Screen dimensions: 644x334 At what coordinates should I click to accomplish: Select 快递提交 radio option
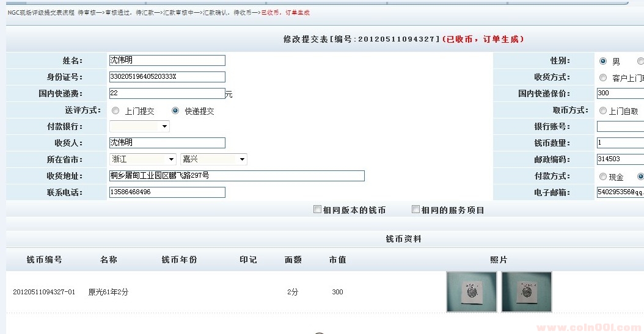coord(176,111)
